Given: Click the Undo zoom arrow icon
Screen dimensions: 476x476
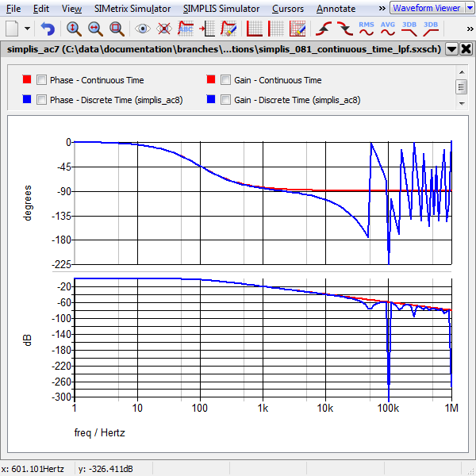Looking at the screenshot, I should pos(48,29).
